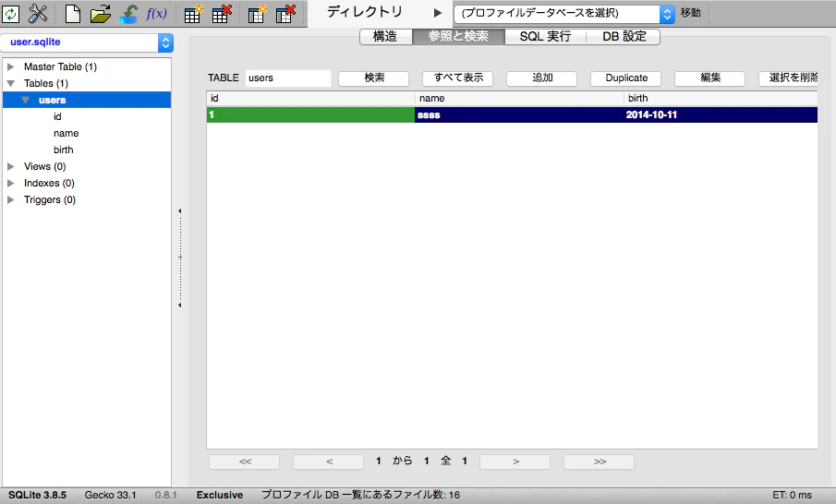Open database with folder icon
The image size is (836, 504).
(x=101, y=14)
